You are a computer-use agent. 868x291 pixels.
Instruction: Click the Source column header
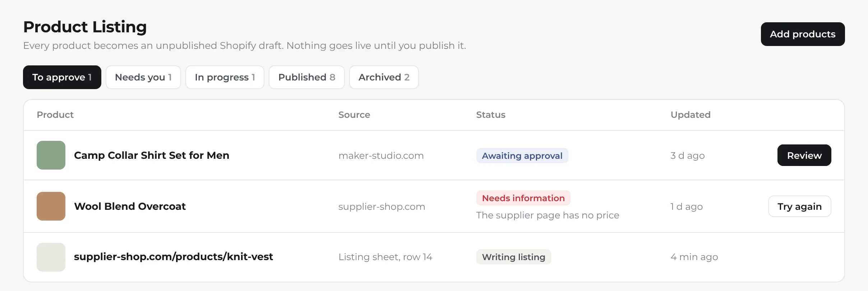click(x=354, y=115)
